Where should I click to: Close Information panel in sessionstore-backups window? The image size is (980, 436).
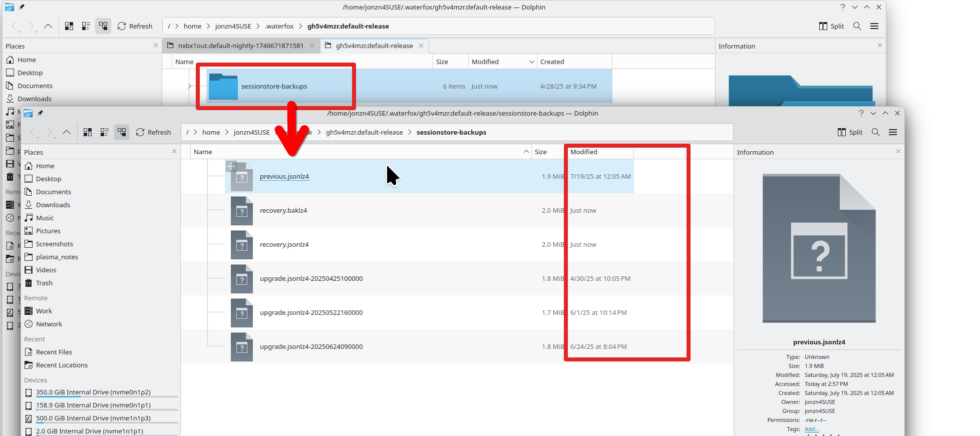pyautogui.click(x=898, y=151)
